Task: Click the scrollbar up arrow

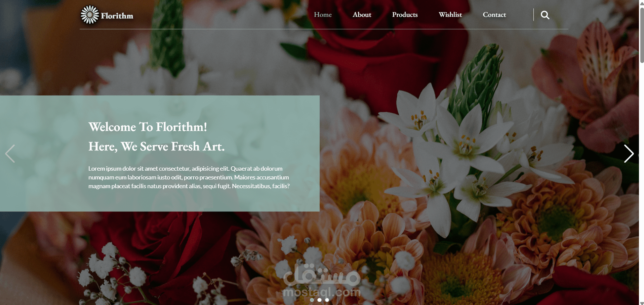Action: 642,3
